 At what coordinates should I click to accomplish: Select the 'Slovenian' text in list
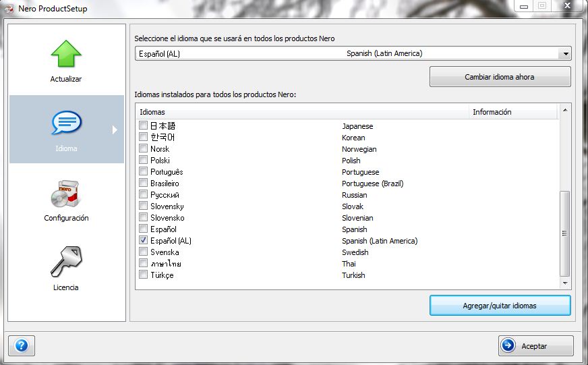point(357,218)
